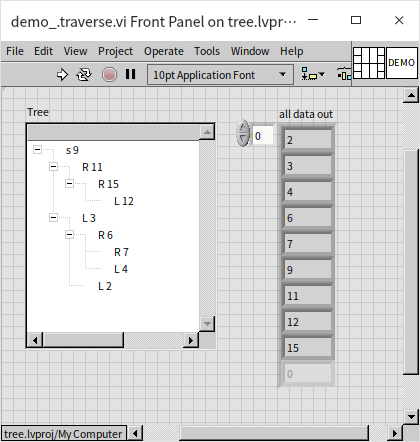This screenshot has height=442, width=420.
Task: Open the Distribute Objects tool
Action: 344,75
